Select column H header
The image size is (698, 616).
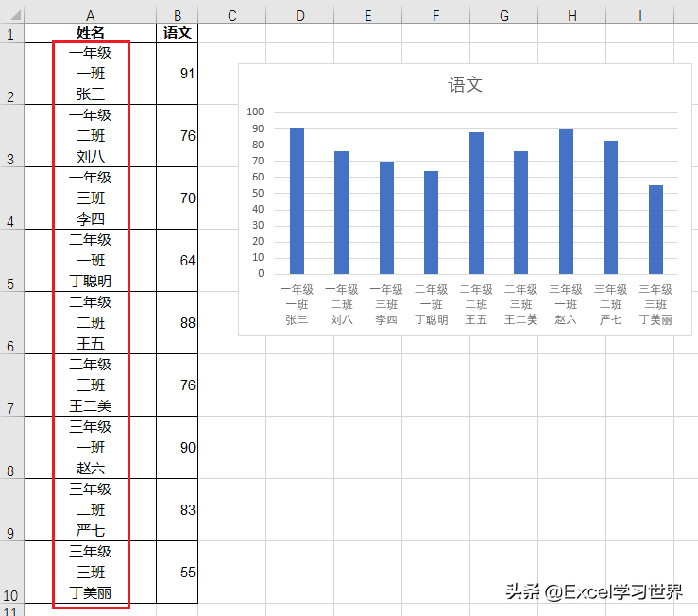[572, 16]
